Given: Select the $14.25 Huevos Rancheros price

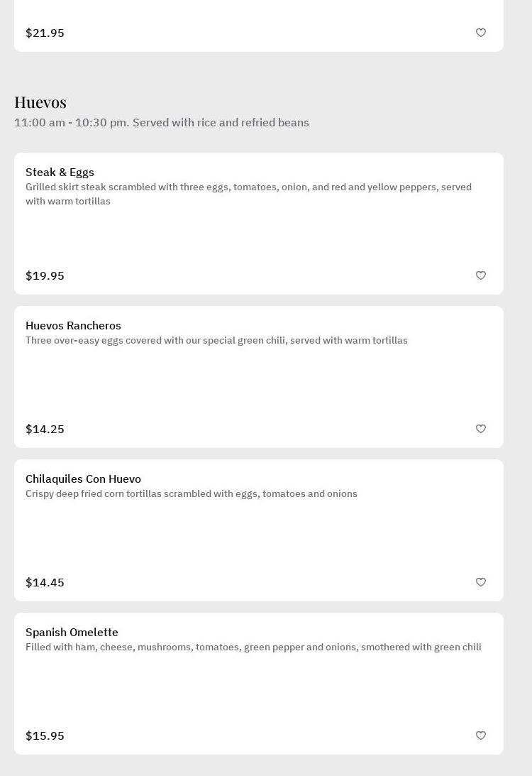Looking at the screenshot, I should coord(45,429).
